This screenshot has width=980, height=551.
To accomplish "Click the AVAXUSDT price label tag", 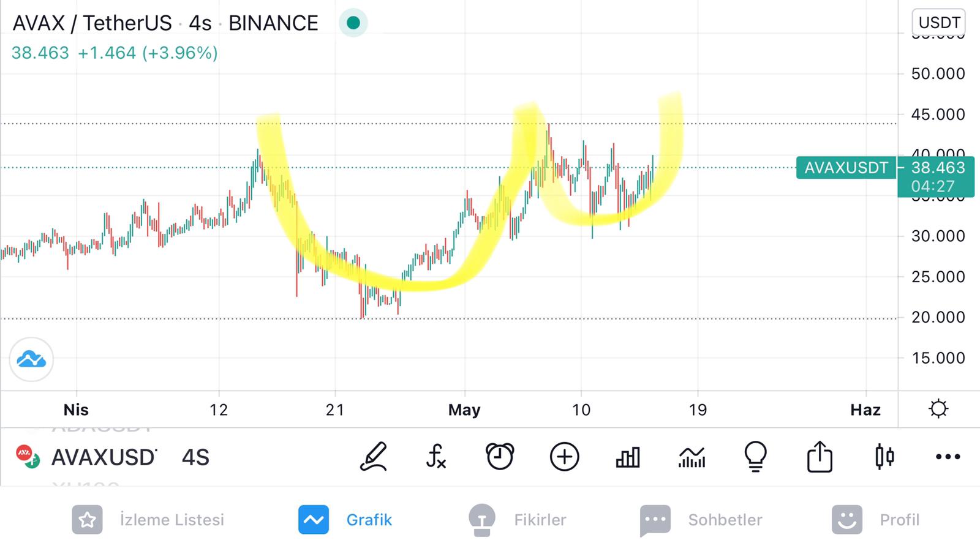I will [846, 168].
